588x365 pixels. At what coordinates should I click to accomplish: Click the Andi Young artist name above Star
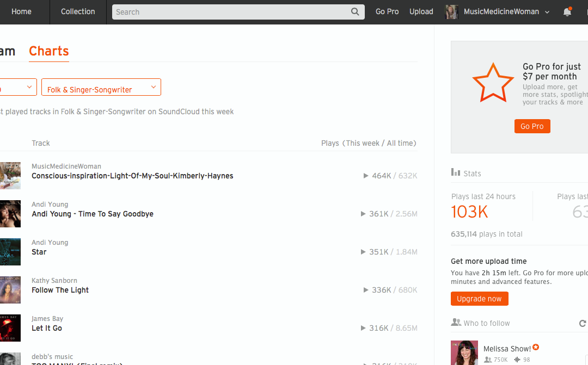[50, 243]
